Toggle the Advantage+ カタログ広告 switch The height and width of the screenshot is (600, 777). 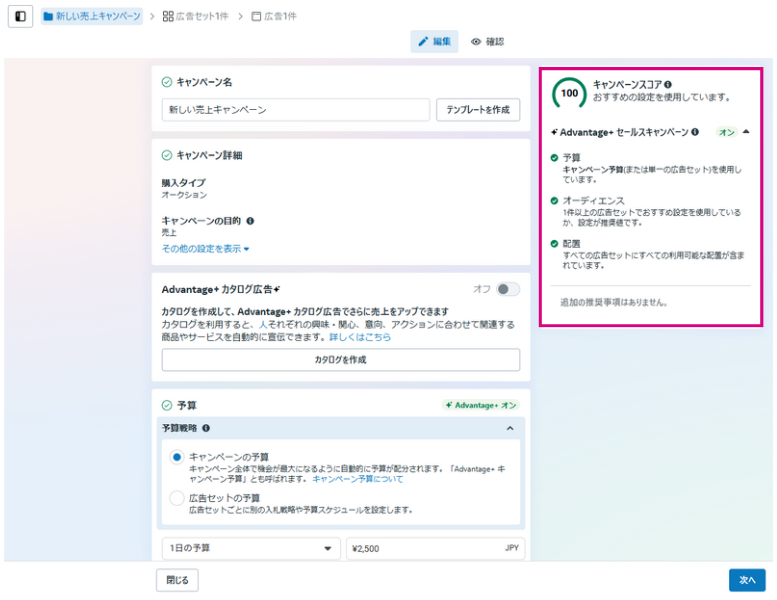click(x=508, y=289)
